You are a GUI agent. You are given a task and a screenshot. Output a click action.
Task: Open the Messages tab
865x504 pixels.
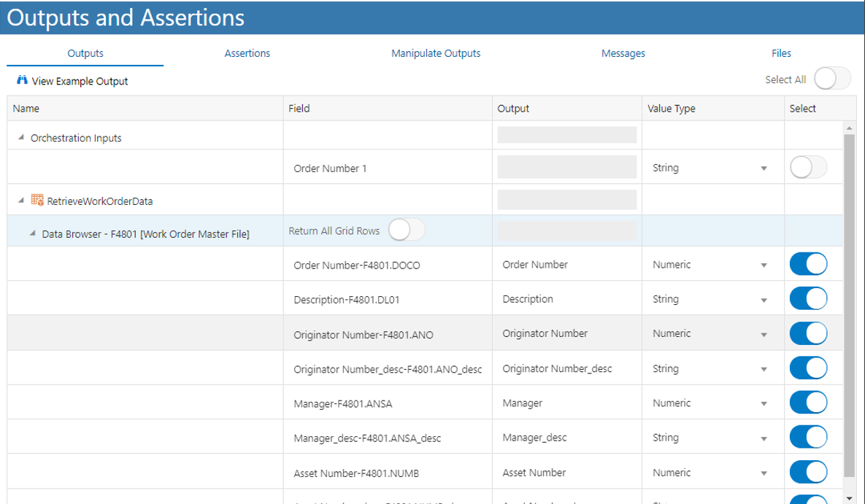tap(623, 53)
